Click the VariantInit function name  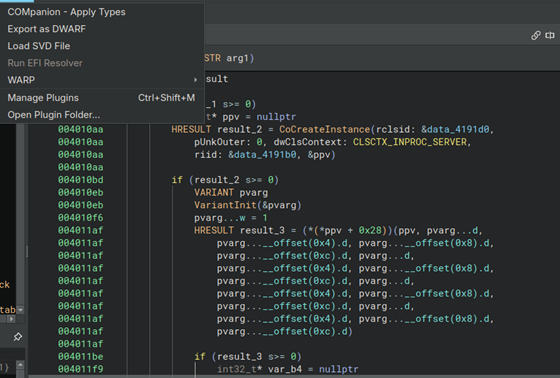(225, 205)
